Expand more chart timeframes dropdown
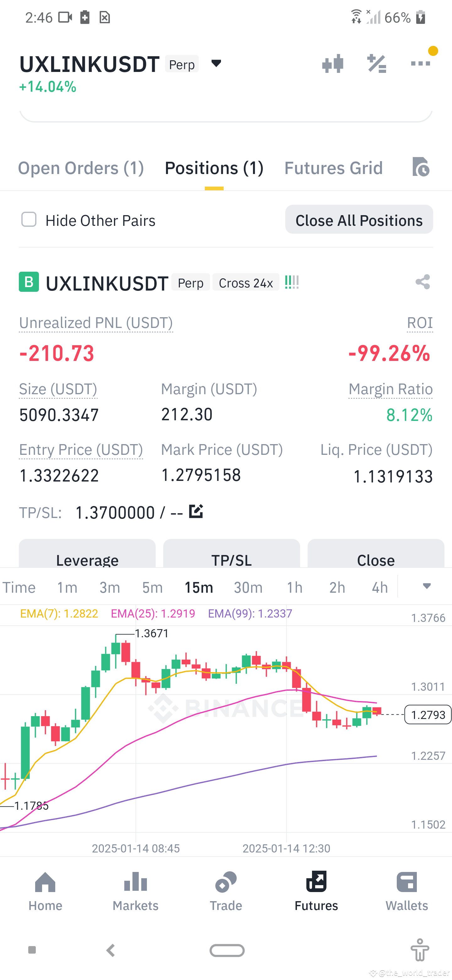Screen dimensions: 452x980 (x=427, y=586)
